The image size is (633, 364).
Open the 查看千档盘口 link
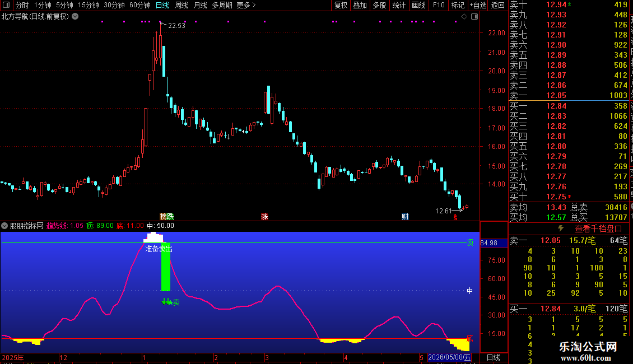tap(598, 229)
